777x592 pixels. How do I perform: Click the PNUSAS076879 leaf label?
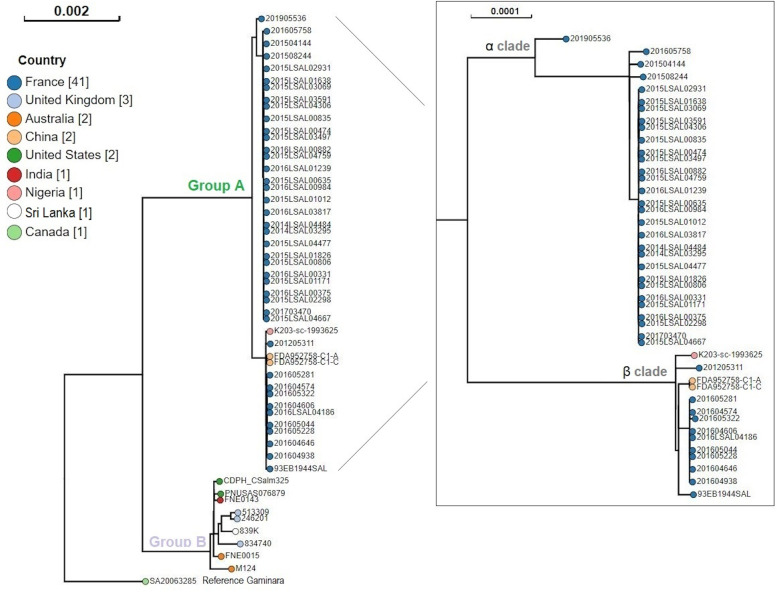point(254,493)
